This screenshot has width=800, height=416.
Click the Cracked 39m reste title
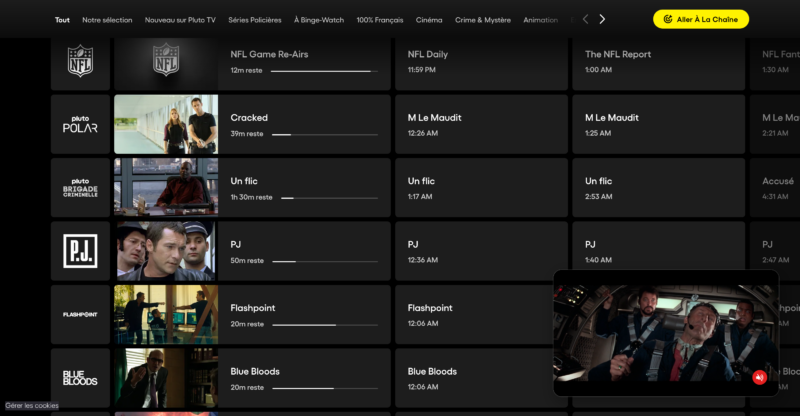pos(249,117)
